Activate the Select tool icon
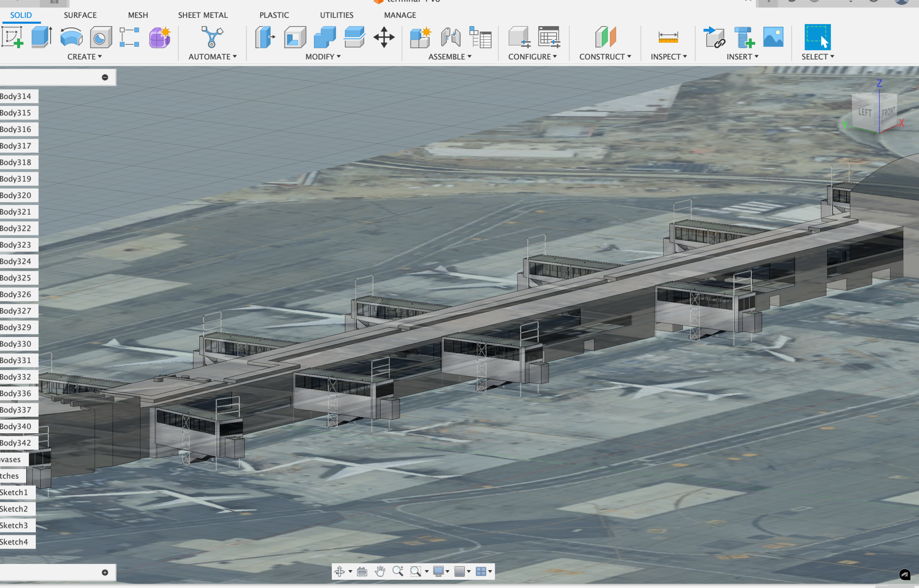Screen dimensions: 919x588 pyautogui.click(x=817, y=37)
